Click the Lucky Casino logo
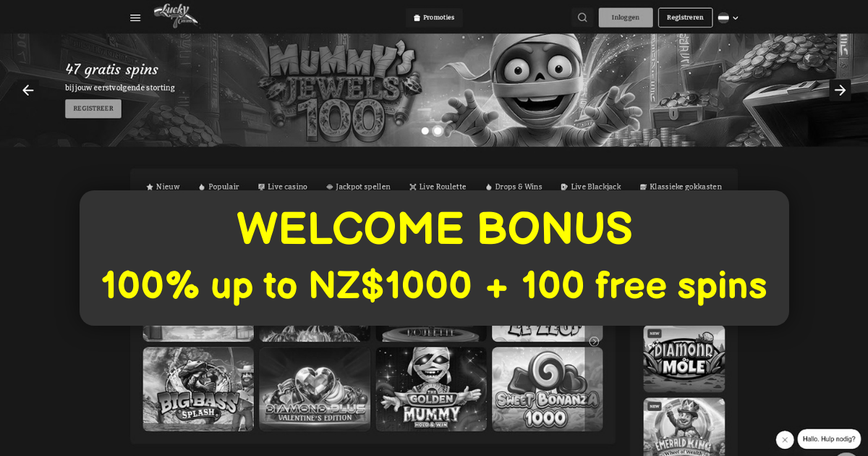Viewport: 868px width, 456px height. click(176, 16)
